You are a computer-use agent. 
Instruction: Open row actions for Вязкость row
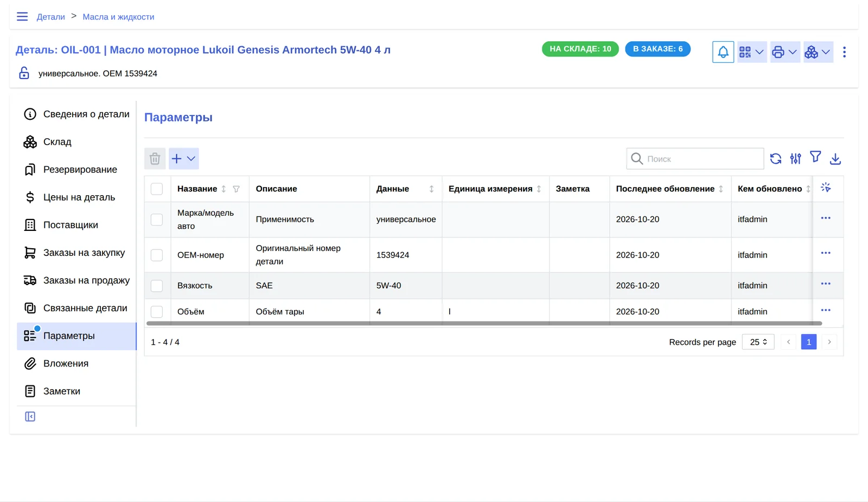pos(826,284)
